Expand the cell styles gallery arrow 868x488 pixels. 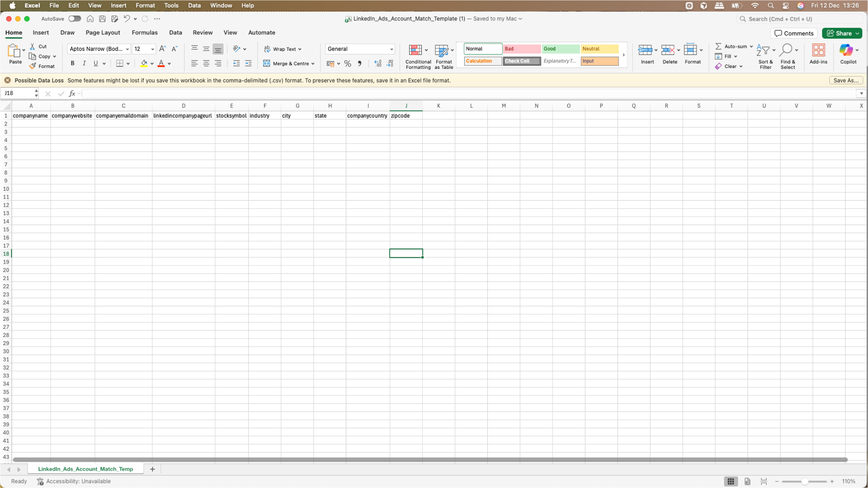pyautogui.click(x=623, y=55)
